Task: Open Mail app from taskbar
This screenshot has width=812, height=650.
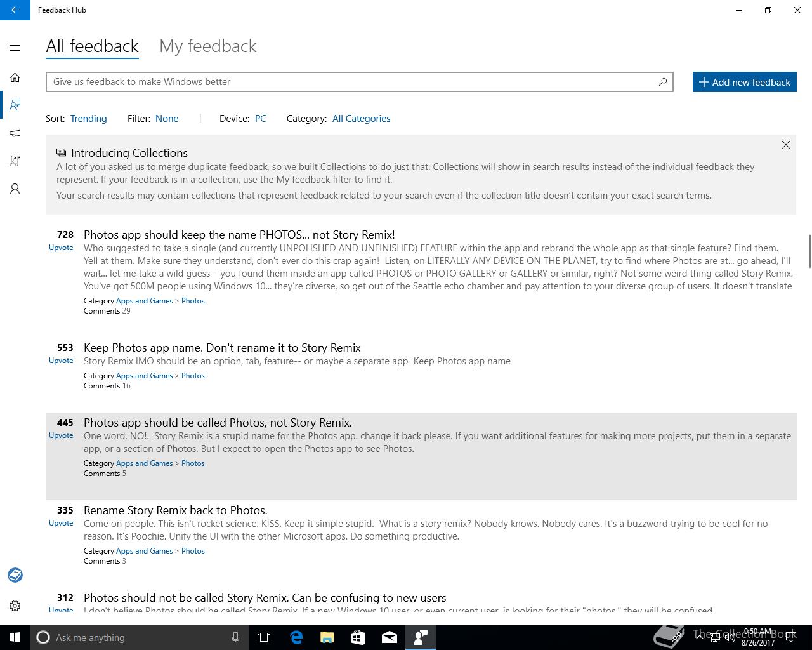Action: click(390, 637)
